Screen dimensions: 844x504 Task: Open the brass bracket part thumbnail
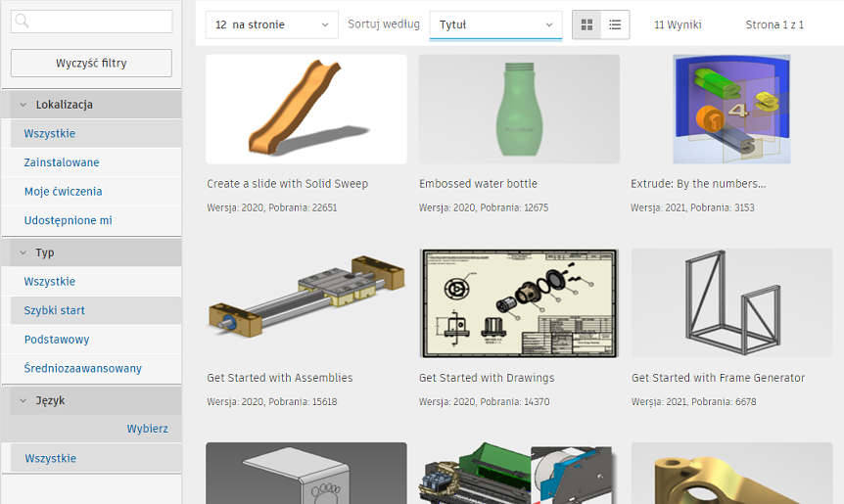[x=732, y=474]
